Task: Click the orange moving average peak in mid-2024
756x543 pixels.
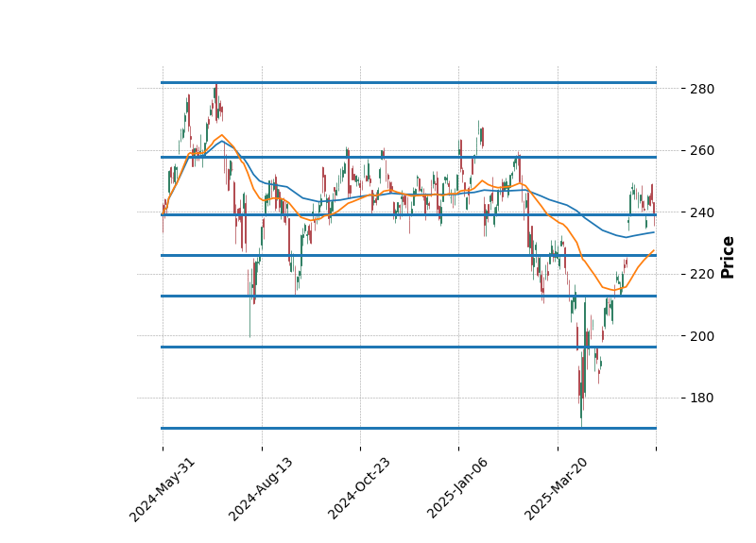Action: tap(221, 135)
